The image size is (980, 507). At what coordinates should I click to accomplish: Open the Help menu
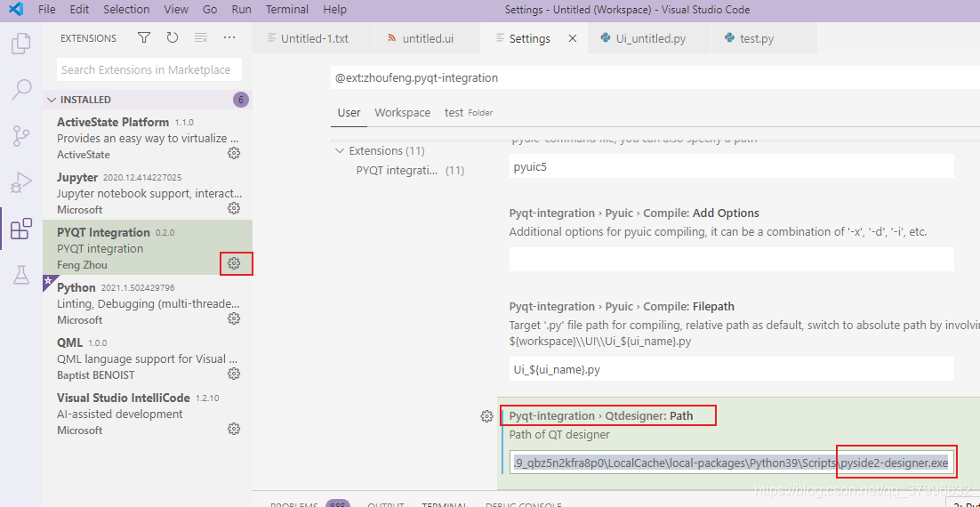tap(335, 10)
